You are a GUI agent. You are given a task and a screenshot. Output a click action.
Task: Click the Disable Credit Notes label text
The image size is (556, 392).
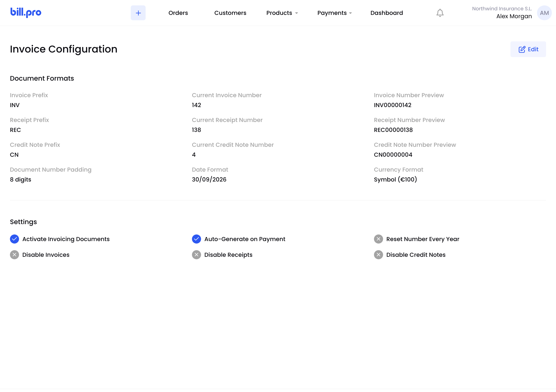(416, 255)
